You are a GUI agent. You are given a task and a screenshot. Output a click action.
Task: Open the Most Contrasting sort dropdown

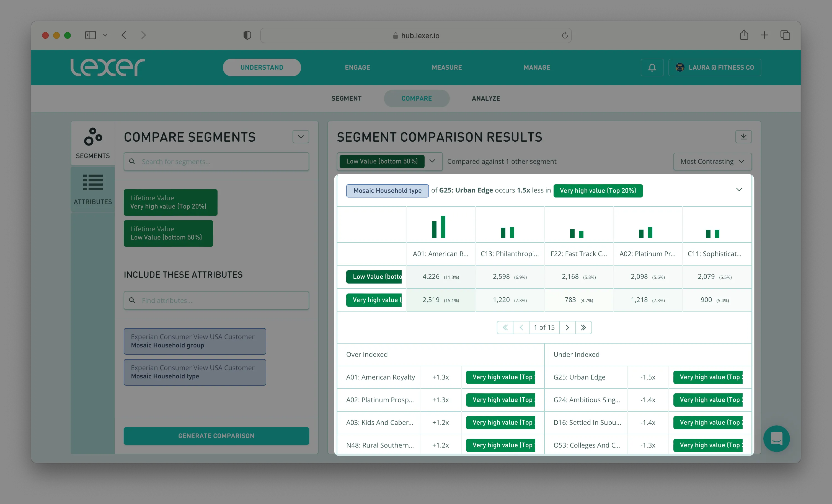(712, 161)
